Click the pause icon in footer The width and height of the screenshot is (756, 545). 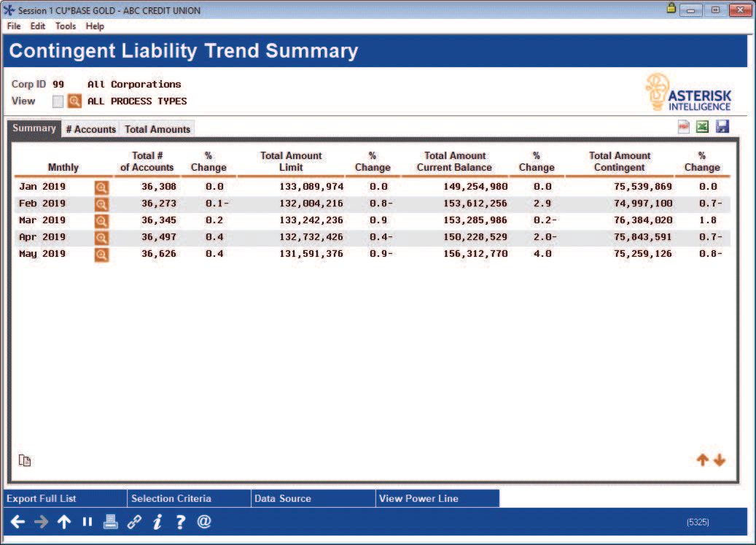87,522
